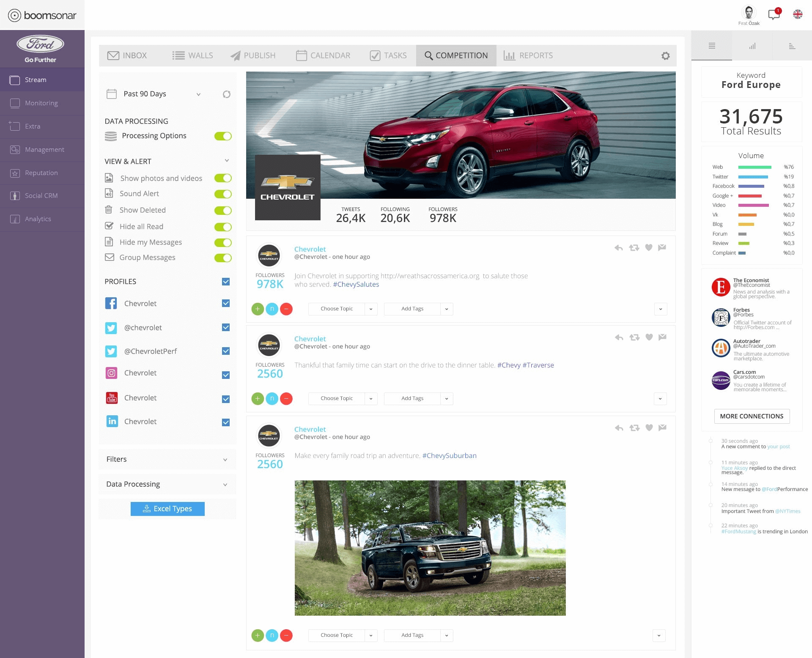Click the MORE CONNECTIONS button
Viewport: 812px width, 658px height.
click(752, 417)
